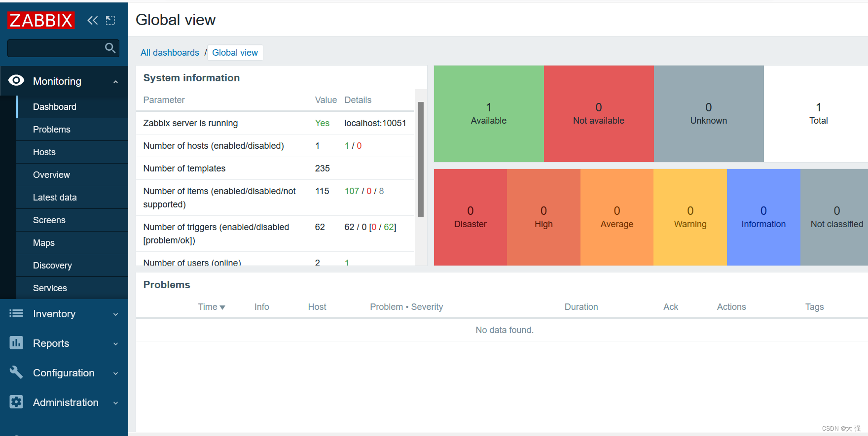Click the 'No data found.' message
The width and height of the screenshot is (868, 436).
(x=505, y=330)
